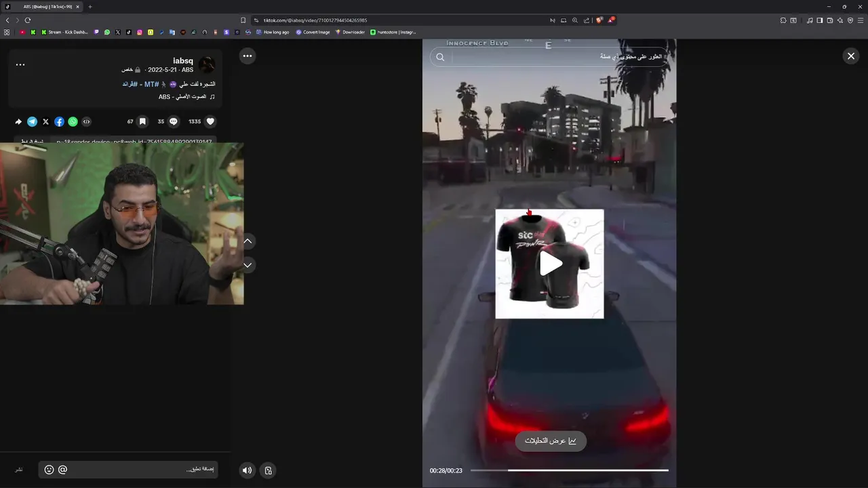Like the video with the heart icon
The width and height of the screenshot is (868, 488).
click(210, 121)
